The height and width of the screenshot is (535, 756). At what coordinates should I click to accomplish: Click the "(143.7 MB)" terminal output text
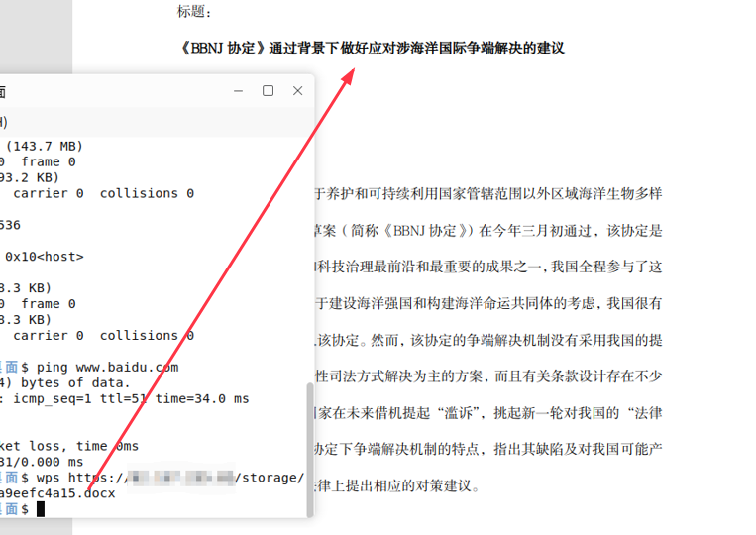click(45, 146)
